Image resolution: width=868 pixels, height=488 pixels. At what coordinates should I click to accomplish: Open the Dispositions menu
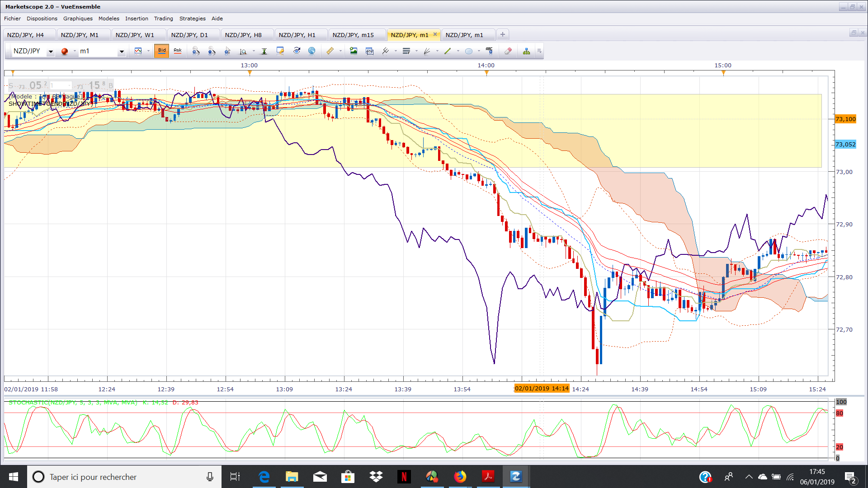(42, 19)
